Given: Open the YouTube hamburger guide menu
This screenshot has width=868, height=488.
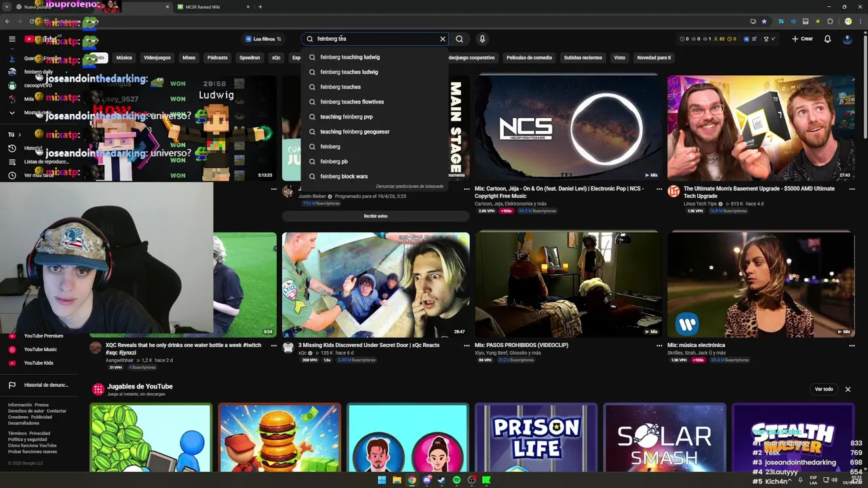Looking at the screenshot, I should [x=12, y=39].
